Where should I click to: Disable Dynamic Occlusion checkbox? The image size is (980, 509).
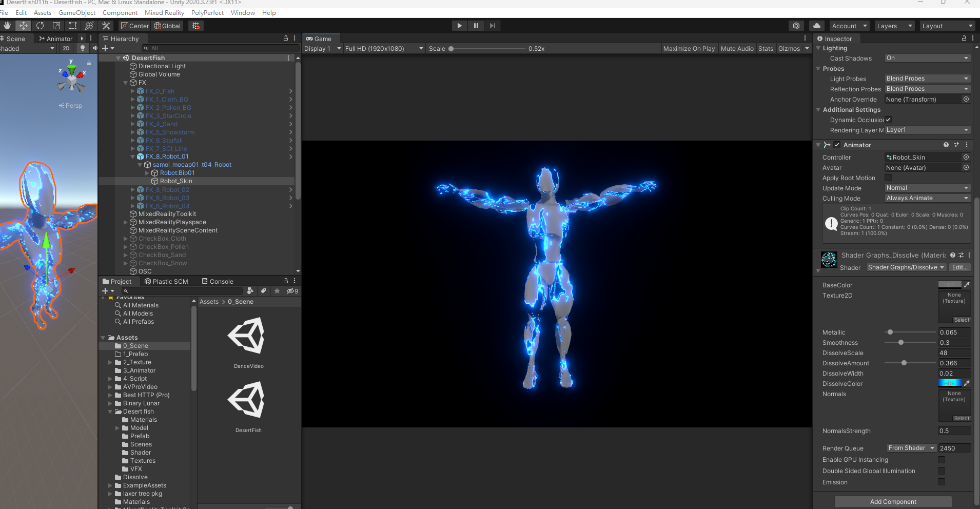[x=889, y=120]
